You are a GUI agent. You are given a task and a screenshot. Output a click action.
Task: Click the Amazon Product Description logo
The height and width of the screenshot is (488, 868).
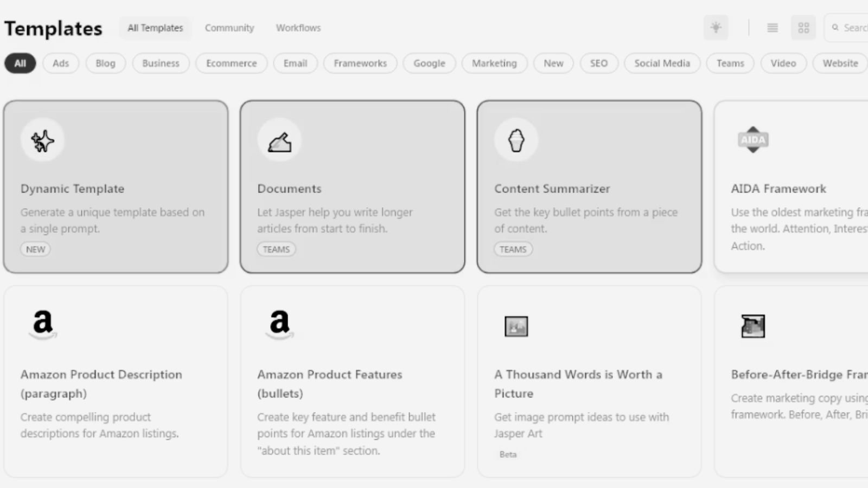(43, 324)
